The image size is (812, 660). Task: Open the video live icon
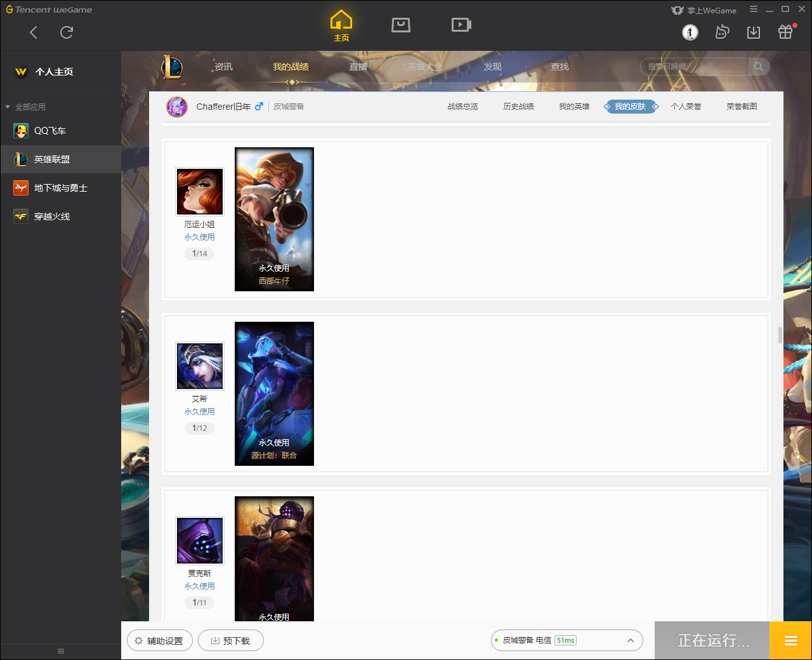pyautogui.click(x=461, y=25)
